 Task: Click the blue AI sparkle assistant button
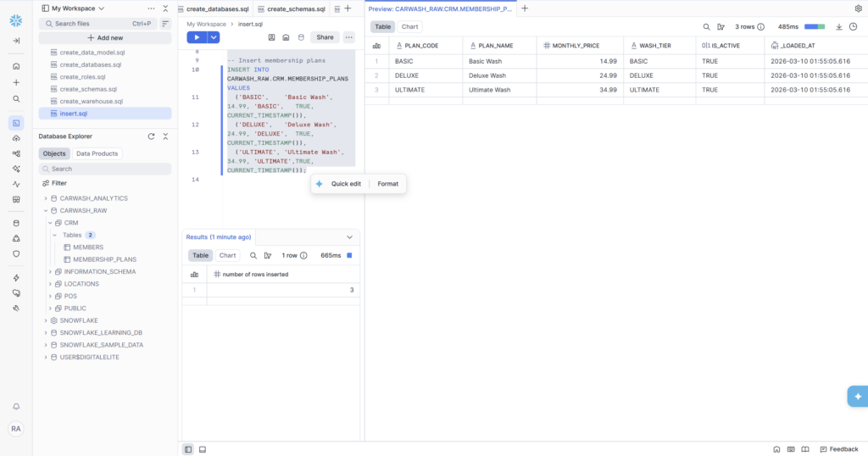coord(857,396)
